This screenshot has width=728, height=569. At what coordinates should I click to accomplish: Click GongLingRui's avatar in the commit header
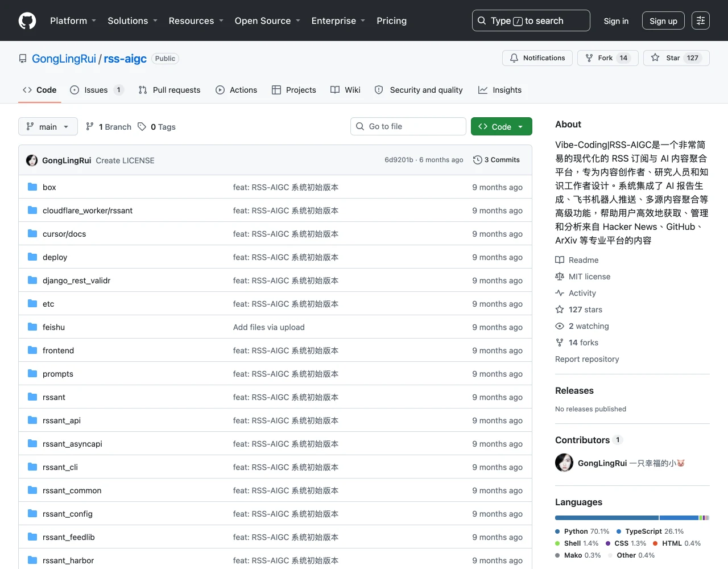click(32, 160)
